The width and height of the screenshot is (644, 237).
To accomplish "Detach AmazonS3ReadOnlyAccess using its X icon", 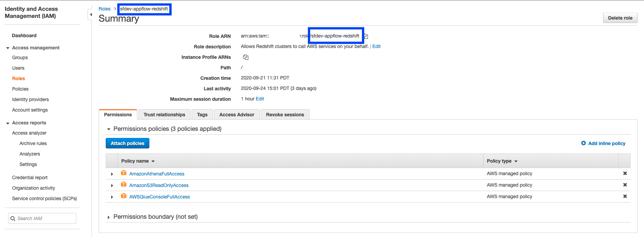I will 625,185.
